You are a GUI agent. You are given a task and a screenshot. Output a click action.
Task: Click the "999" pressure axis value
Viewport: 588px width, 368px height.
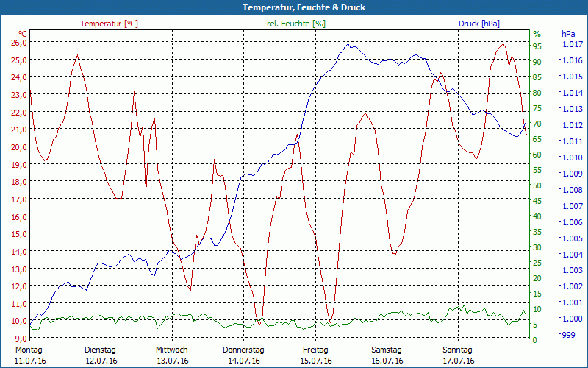coord(568,335)
